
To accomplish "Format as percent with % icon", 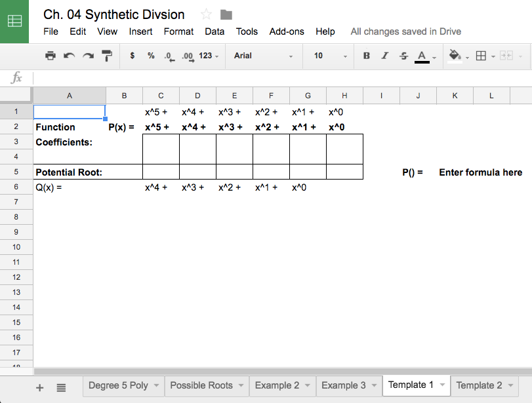I will tap(151, 56).
